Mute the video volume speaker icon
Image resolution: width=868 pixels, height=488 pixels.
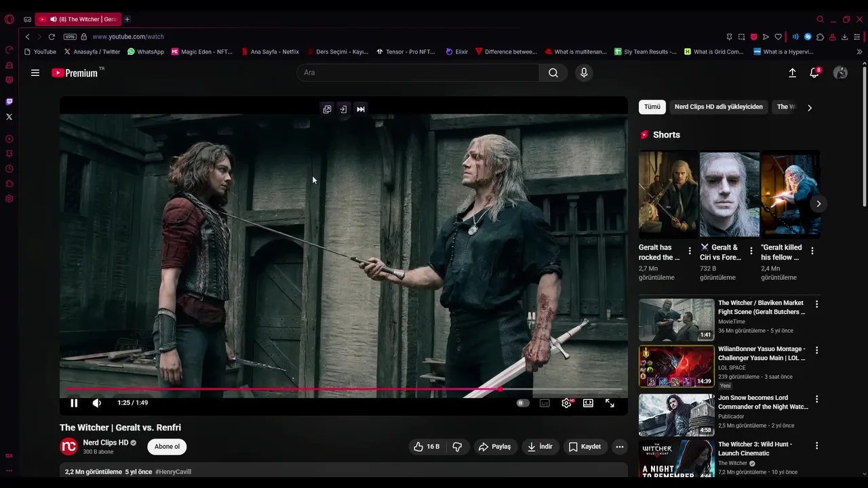pos(97,403)
